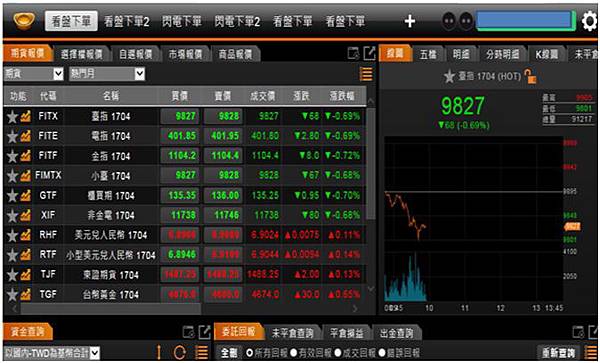The height and width of the screenshot is (363, 600).
Task: Open chart icon for RHF row
Action: click(26, 235)
